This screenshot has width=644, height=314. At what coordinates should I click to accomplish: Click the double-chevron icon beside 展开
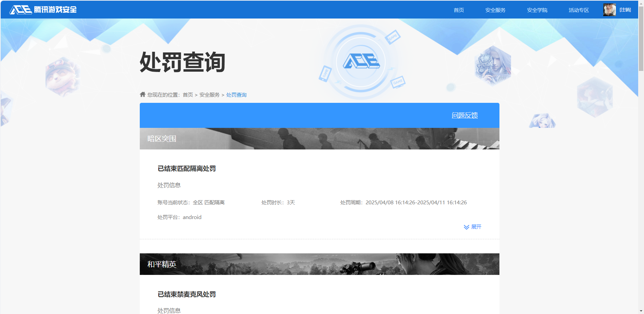(466, 227)
